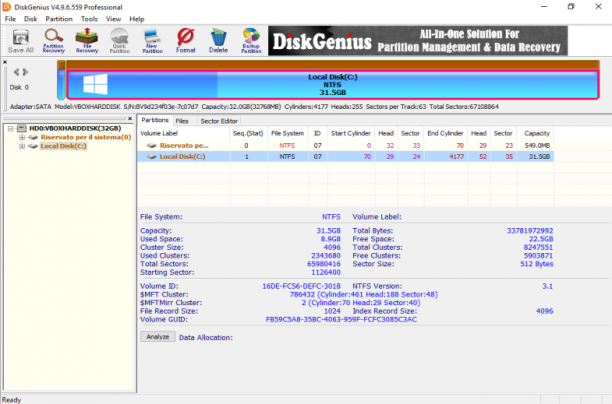Click the Starting Sector value 1126400
Image resolution: width=612 pixels, height=404 pixels.
pyautogui.click(x=326, y=272)
